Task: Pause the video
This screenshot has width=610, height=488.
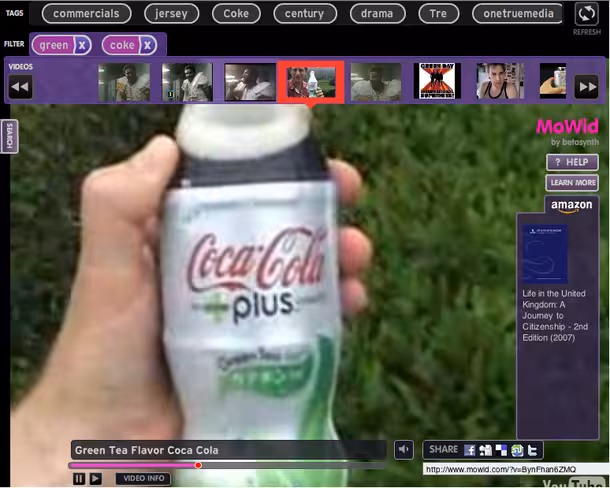Action: (x=79, y=478)
